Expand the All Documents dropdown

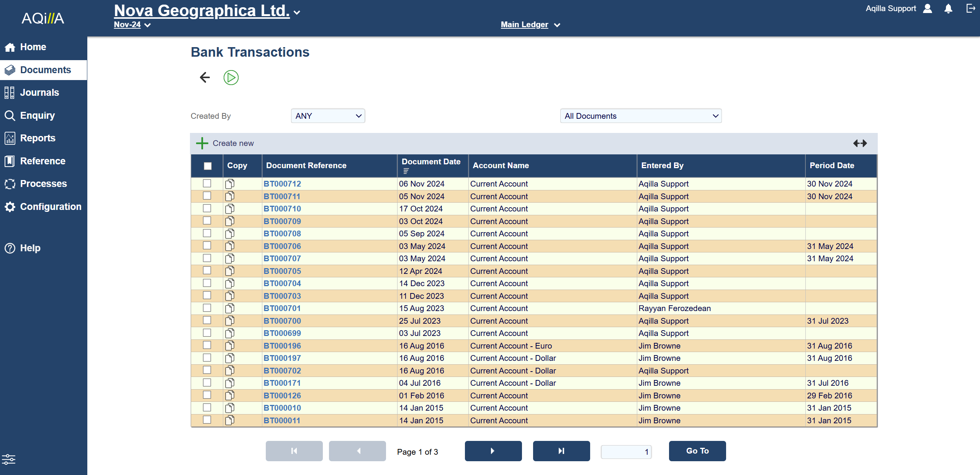click(641, 116)
